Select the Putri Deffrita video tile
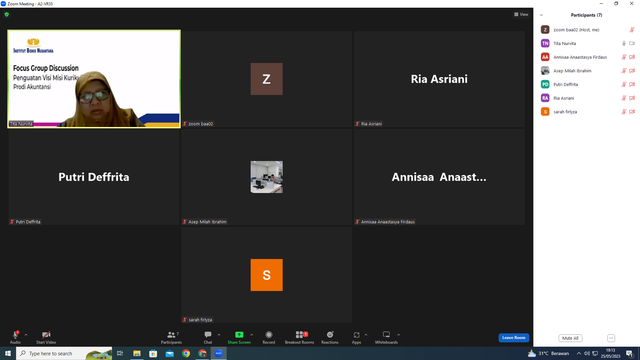This screenshot has width=640, height=360. click(x=94, y=177)
